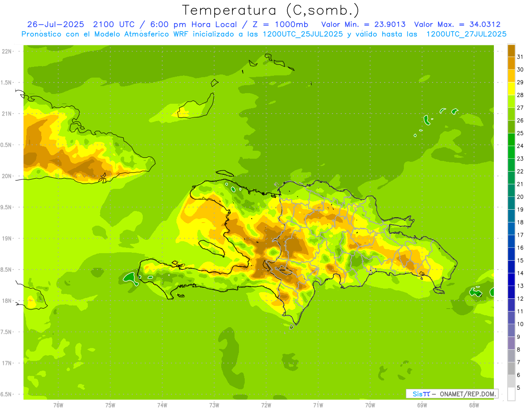Click the '76W' longitude label

click(58, 405)
